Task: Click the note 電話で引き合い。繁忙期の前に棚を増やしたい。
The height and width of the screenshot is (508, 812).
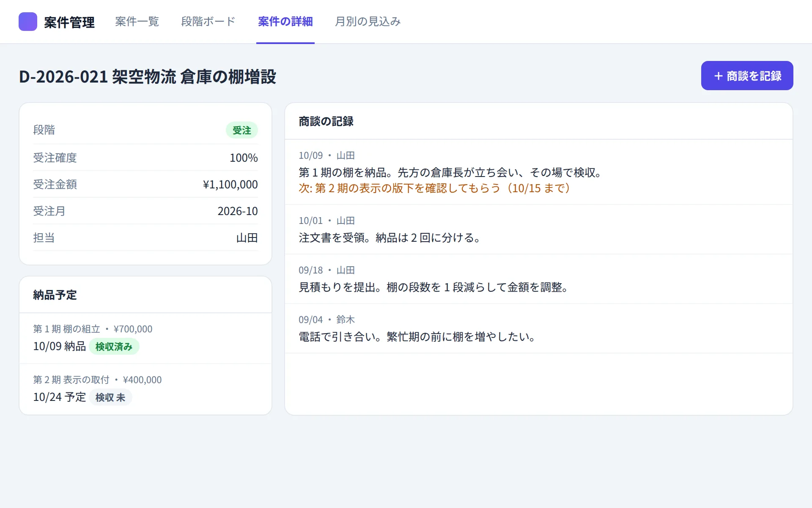Action: click(x=418, y=337)
